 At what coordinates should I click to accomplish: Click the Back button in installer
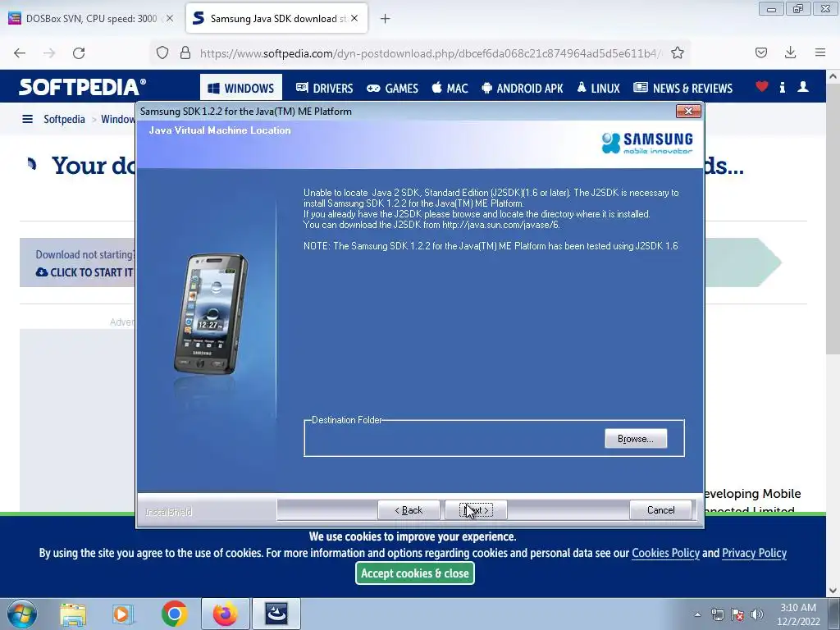point(409,510)
